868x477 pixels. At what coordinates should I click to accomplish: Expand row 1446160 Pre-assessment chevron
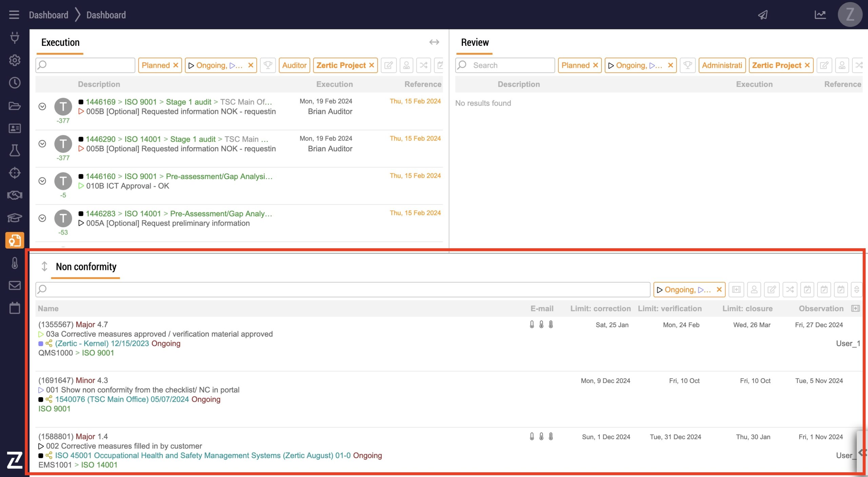pyautogui.click(x=42, y=181)
